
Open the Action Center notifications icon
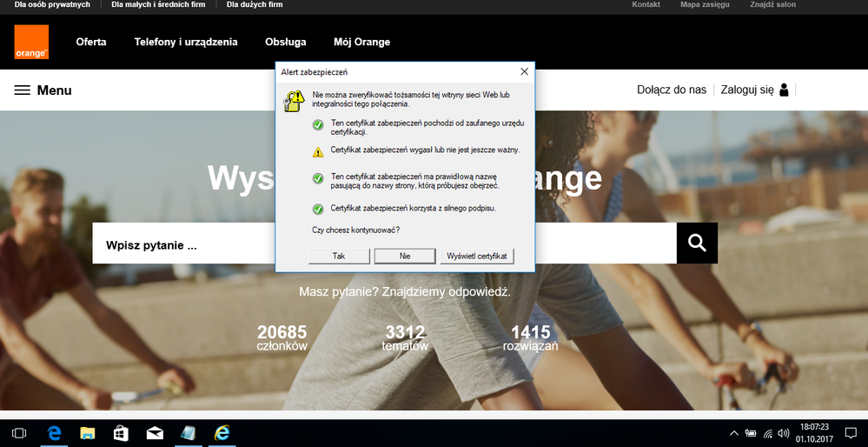pos(849,433)
